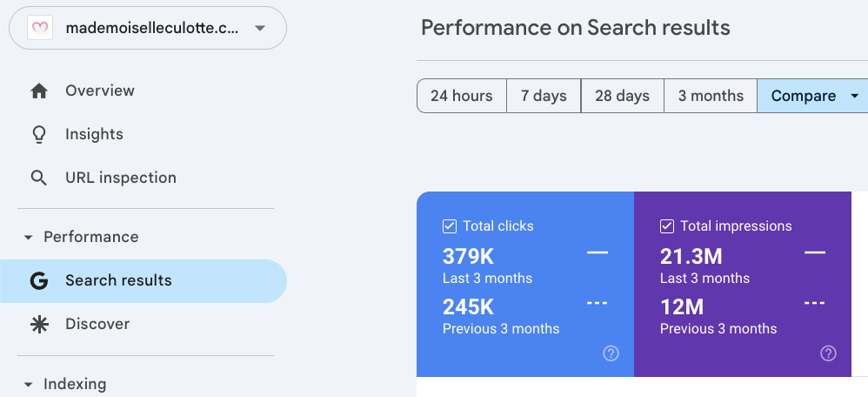This screenshot has height=397, width=868.
Task: Click help icon on Total impressions card
Action: (829, 353)
